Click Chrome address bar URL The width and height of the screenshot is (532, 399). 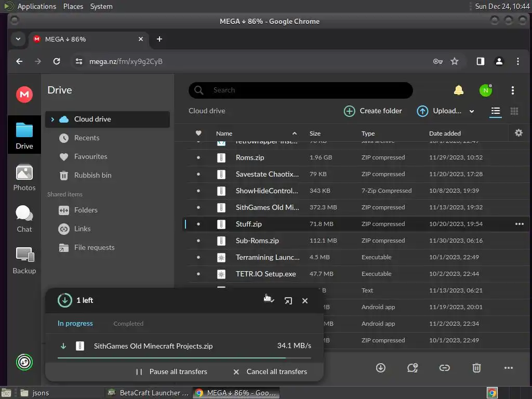click(126, 61)
